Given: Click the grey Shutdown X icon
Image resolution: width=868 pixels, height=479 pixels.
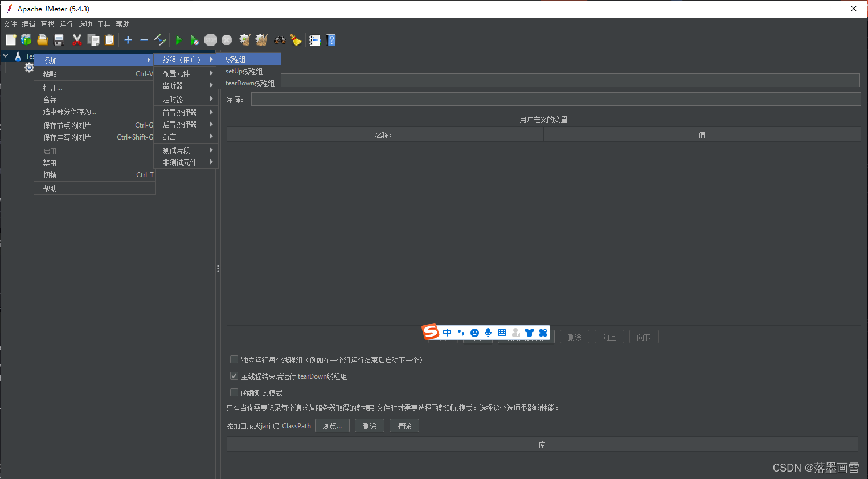Looking at the screenshot, I should 227,40.
